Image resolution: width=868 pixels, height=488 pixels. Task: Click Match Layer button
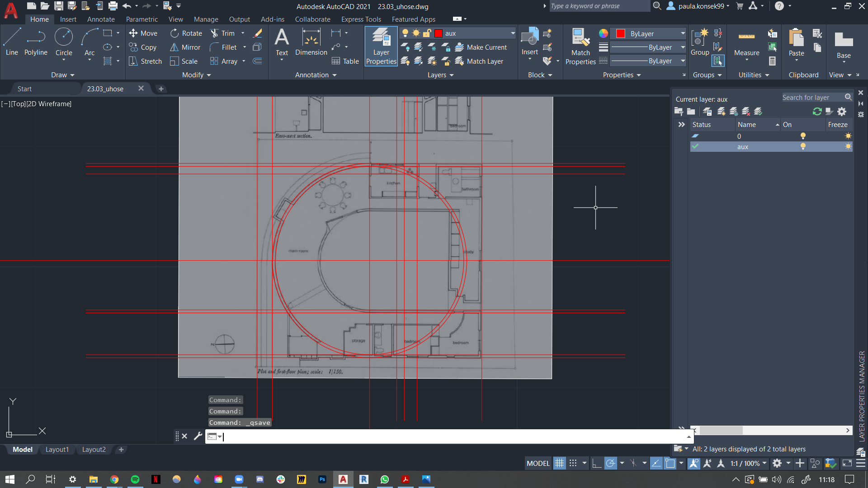pos(479,61)
